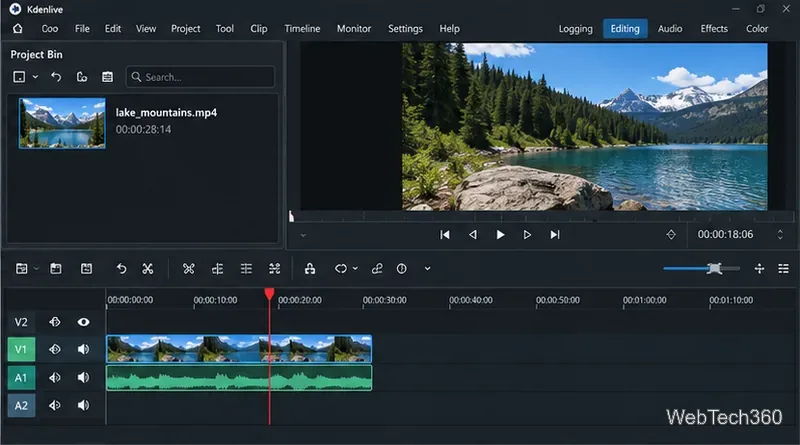Open the timeline hamburger menu icon
This screenshot has height=445, width=800.
click(x=784, y=269)
